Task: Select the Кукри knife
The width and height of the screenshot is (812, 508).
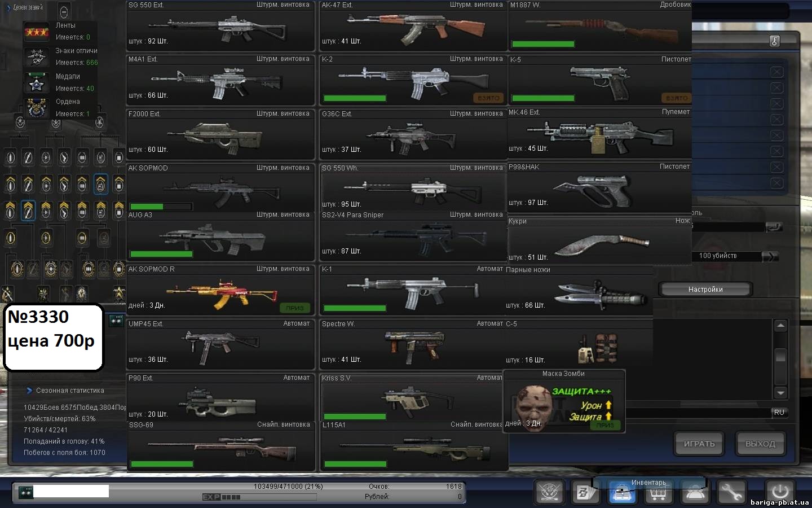Action: (599, 242)
